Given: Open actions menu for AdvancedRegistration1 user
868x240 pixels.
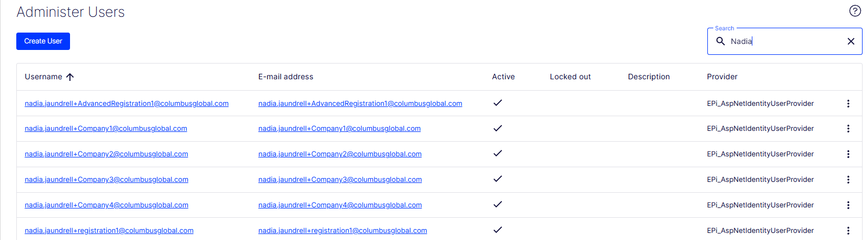Looking at the screenshot, I should tap(848, 103).
